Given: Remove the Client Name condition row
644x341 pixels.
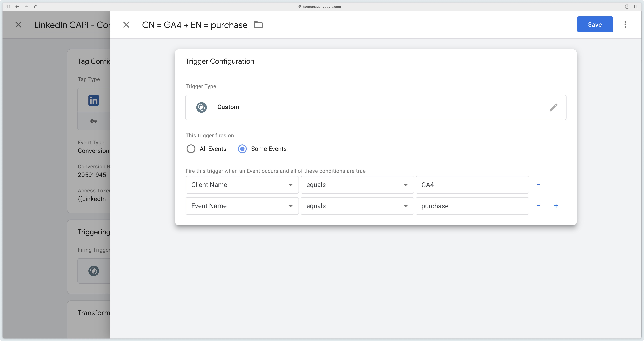Looking at the screenshot, I should tap(538, 184).
